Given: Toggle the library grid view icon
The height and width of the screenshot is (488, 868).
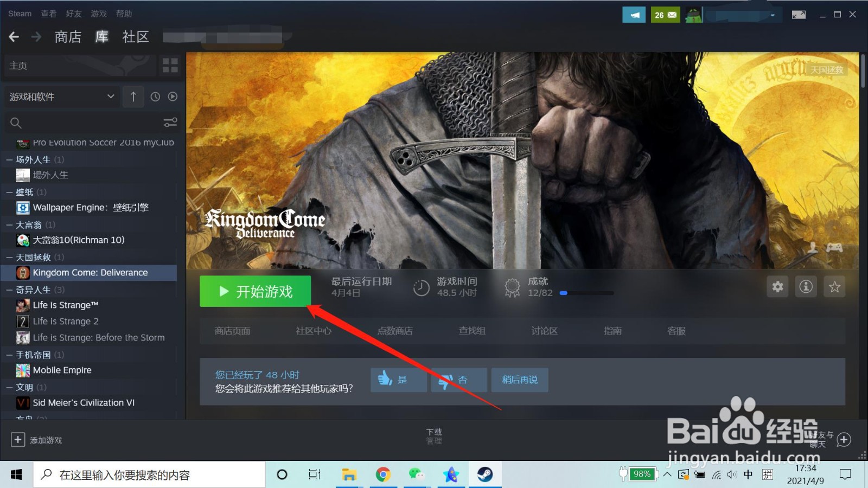Looking at the screenshot, I should pyautogui.click(x=170, y=66).
